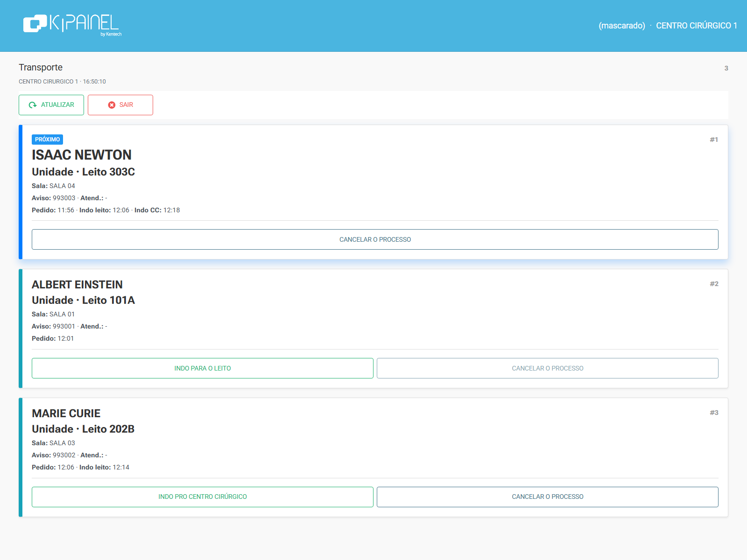Screen dimensions: 747x560
Task: Click the refresh arrow icon on Atualizar
Action: [x=33, y=105]
